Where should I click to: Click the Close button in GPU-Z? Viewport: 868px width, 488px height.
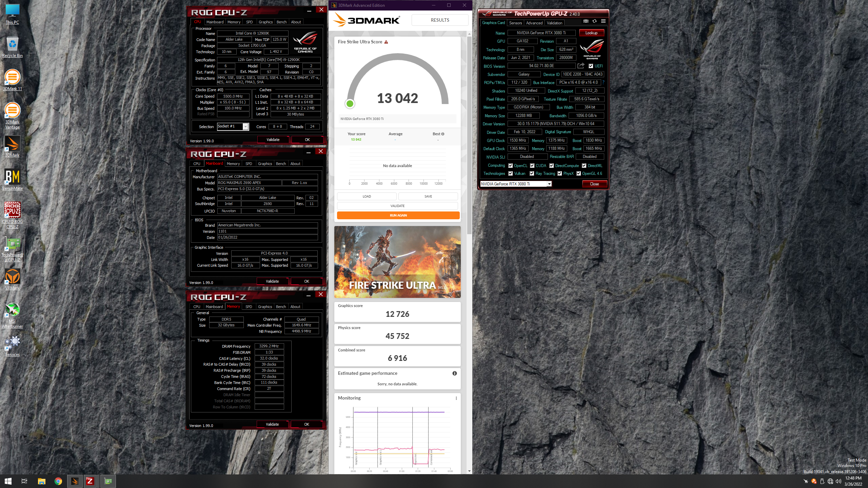[x=594, y=184]
